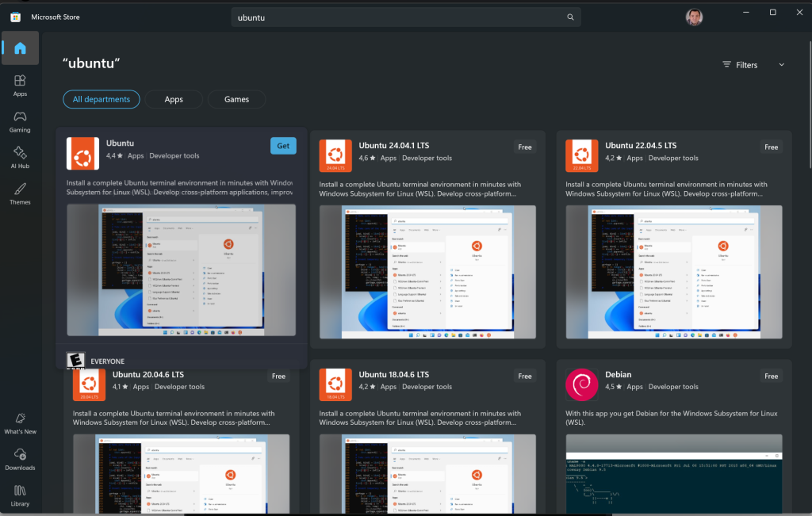Image resolution: width=812 pixels, height=516 pixels.
Task: Open AI Hub from the sidebar
Action: [20, 157]
